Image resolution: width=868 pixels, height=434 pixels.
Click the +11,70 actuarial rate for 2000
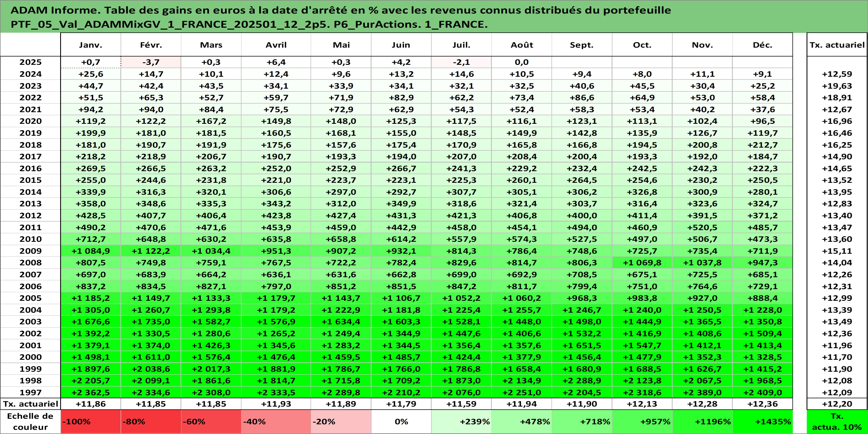pyautogui.click(x=837, y=357)
